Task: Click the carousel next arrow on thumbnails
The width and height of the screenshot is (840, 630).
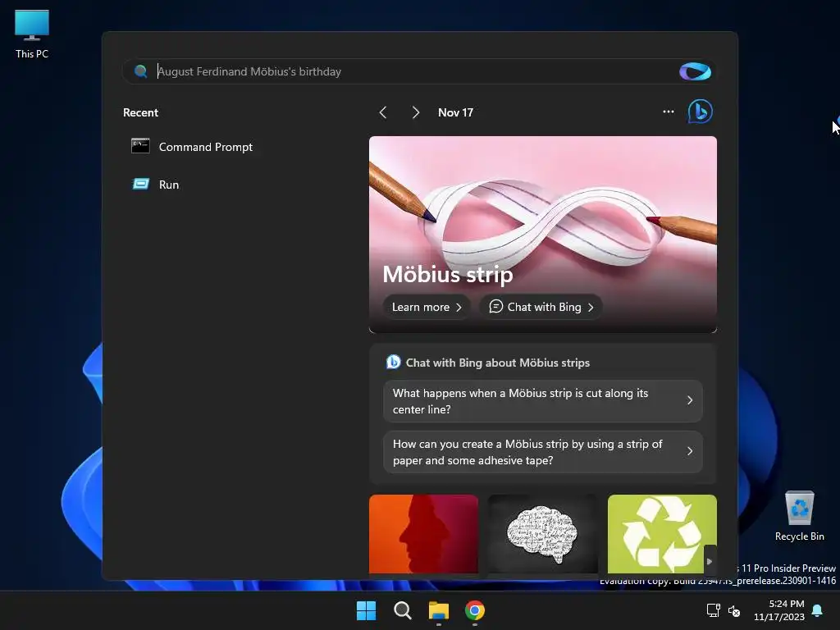Action: (x=710, y=561)
